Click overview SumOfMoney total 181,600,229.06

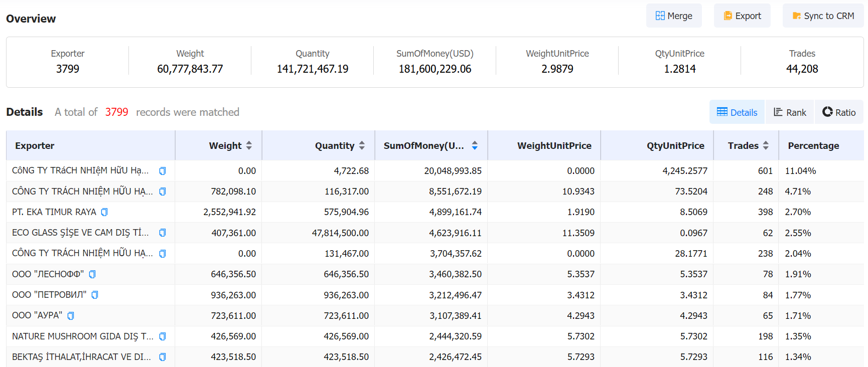coord(435,69)
